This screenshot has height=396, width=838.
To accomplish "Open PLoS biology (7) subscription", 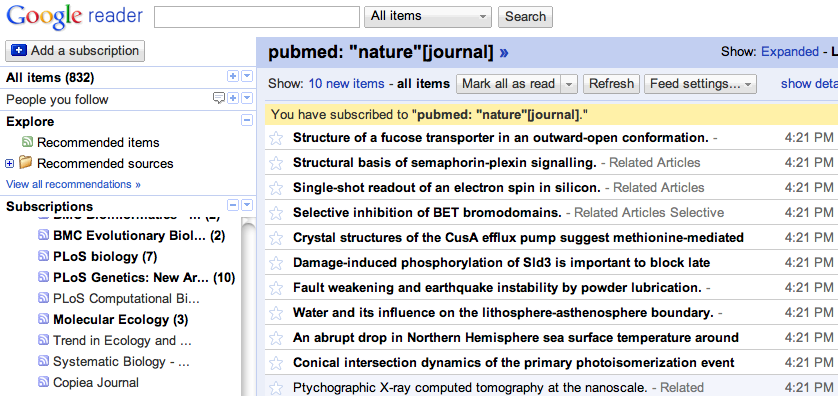I will [x=105, y=257].
